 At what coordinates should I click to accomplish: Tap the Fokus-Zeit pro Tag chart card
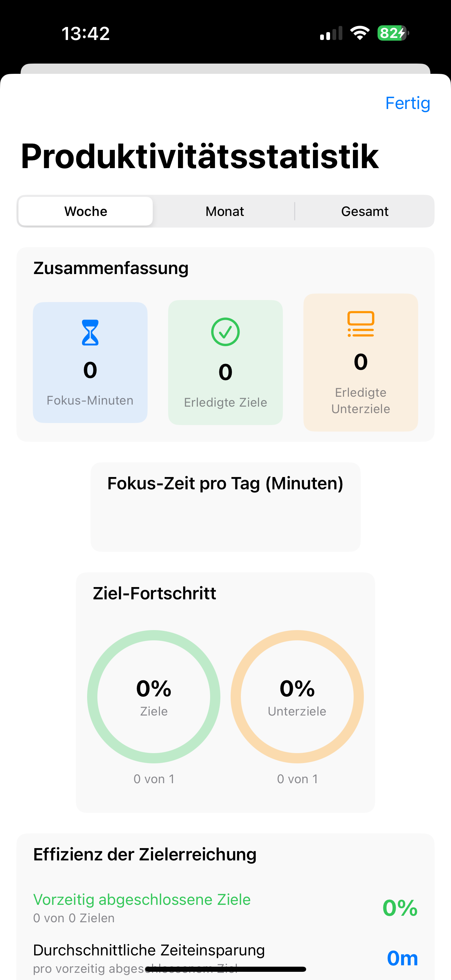click(225, 507)
